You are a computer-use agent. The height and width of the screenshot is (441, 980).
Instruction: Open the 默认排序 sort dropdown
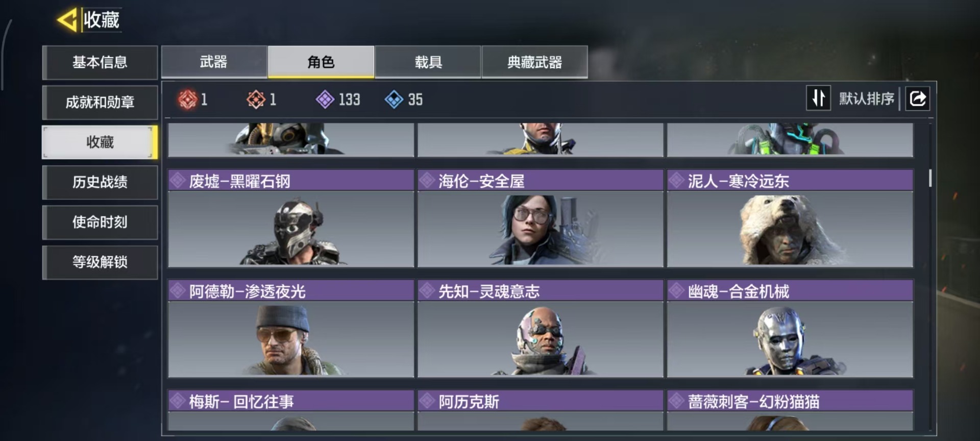coord(866,99)
